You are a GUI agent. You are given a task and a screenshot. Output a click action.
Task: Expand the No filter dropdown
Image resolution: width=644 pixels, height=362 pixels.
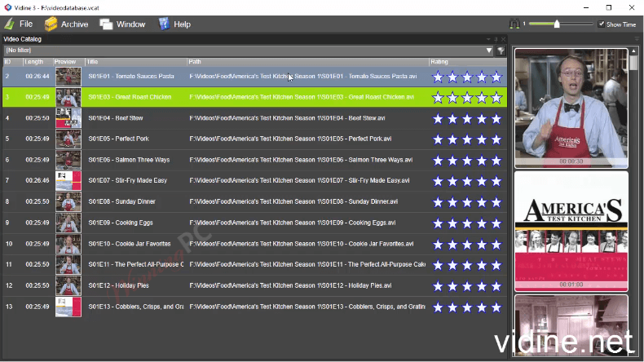click(x=489, y=51)
